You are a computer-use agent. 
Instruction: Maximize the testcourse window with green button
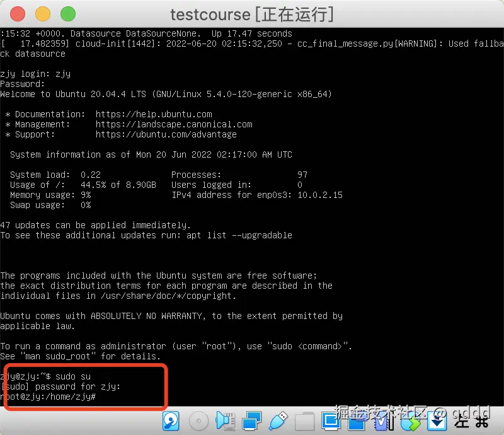tap(68, 14)
